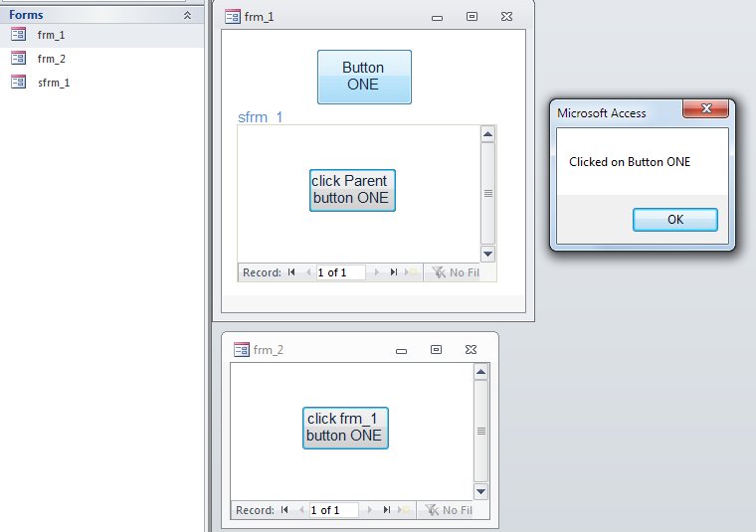This screenshot has width=756, height=532.
Task: Close the Microsoft Access message box
Action: click(706, 108)
